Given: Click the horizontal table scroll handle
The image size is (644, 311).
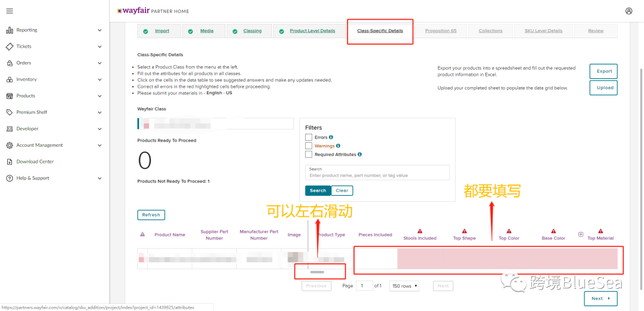Looking at the screenshot, I should click(318, 272).
